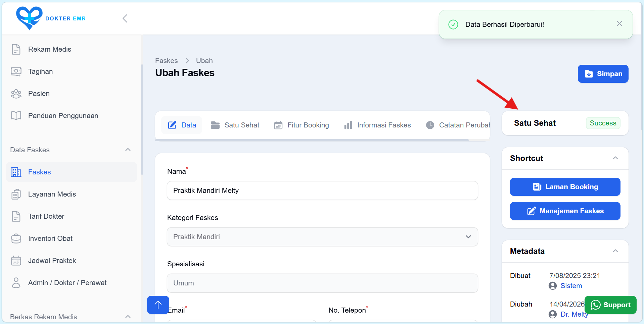Click the Simpan save button
Screen dimensions: 644x324
pos(603,74)
